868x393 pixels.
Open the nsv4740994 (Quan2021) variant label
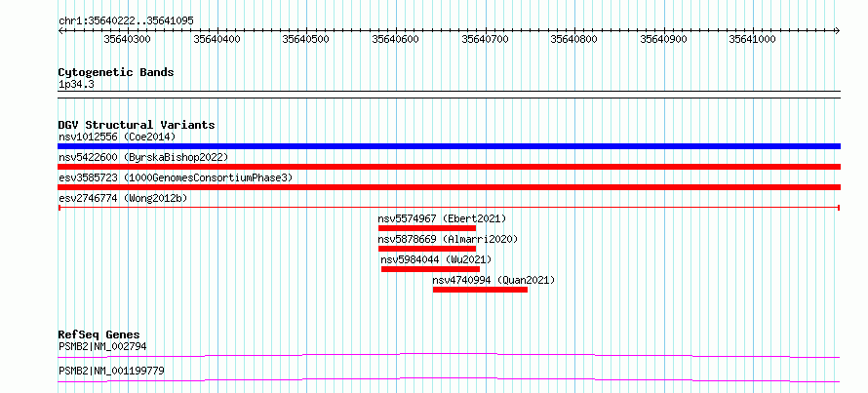[x=493, y=280]
